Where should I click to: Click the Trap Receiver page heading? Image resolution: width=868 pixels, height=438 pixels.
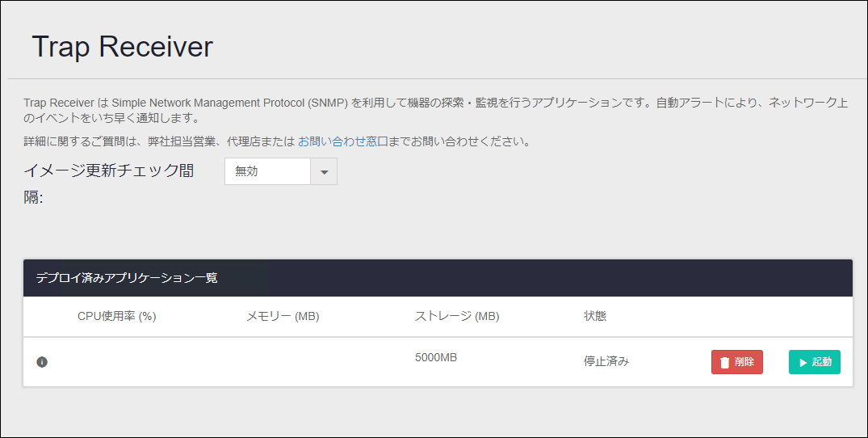123,47
